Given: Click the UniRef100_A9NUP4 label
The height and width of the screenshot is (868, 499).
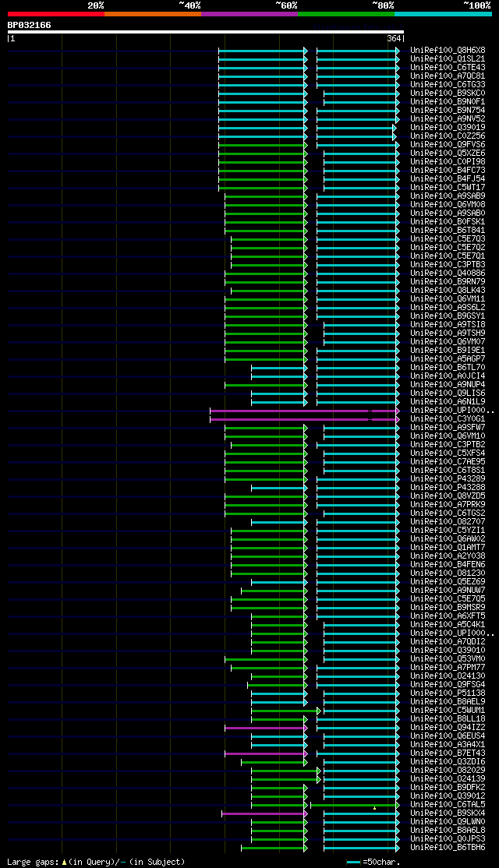Looking at the screenshot, I should pyautogui.click(x=448, y=385).
